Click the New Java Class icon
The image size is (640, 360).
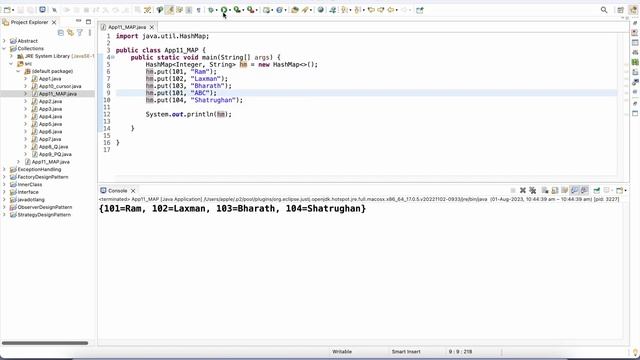tap(280, 10)
